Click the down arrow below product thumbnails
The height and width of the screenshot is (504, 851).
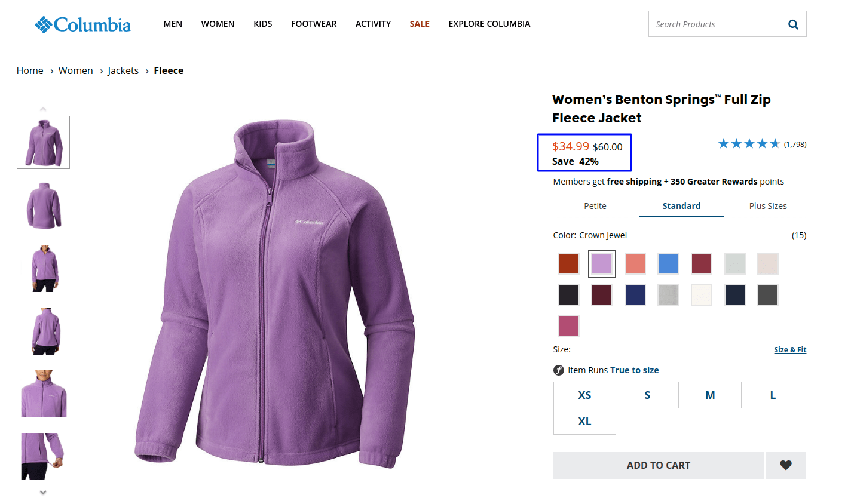pos(42,491)
